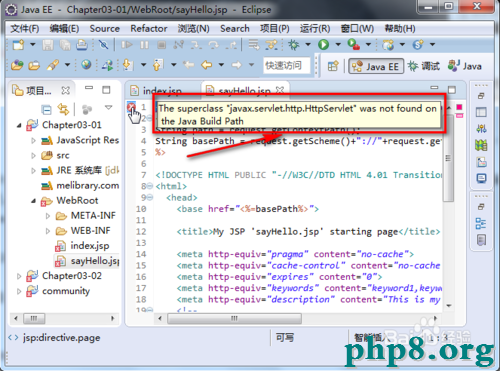The width and height of the screenshot is (500, 371).
Task: Go back with the yellow left arrow
Action: point(207,65)
